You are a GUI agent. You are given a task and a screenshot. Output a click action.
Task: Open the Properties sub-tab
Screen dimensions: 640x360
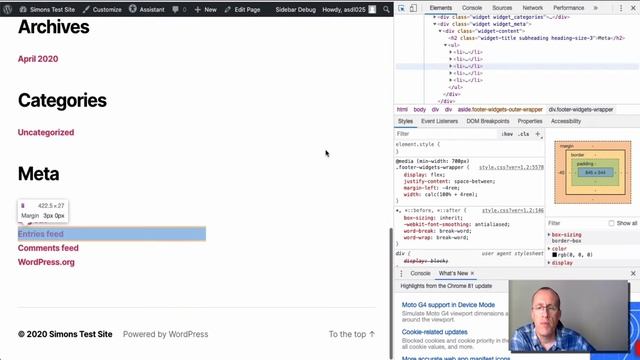click(x=530, y=121)
